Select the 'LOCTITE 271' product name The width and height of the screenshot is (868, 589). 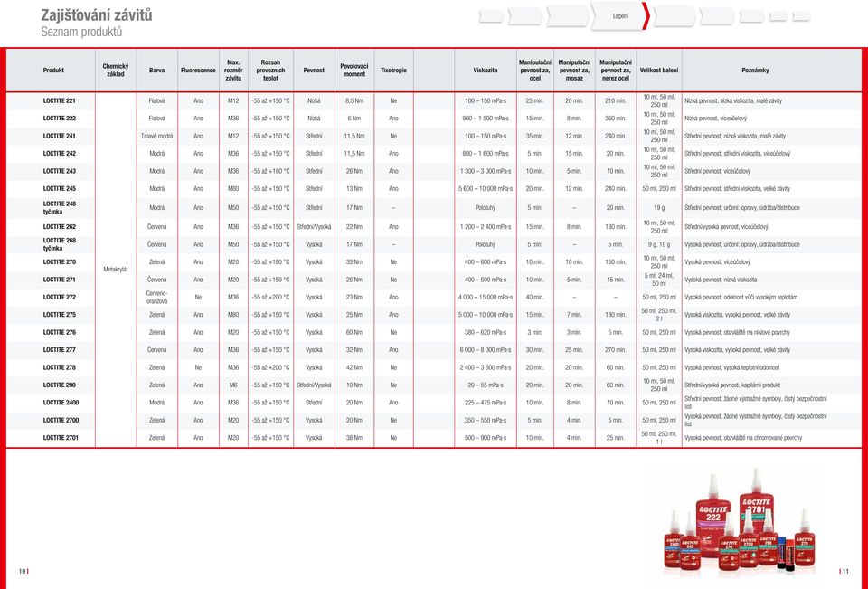click(x=60, y=280)
